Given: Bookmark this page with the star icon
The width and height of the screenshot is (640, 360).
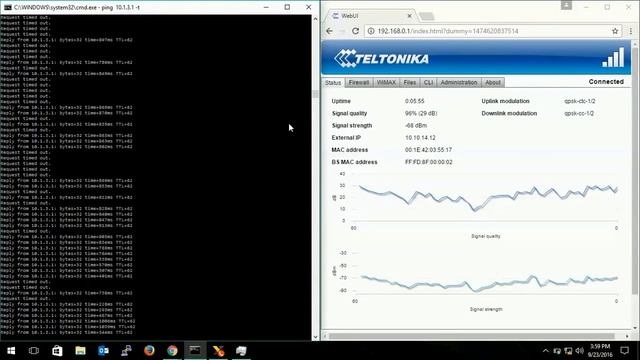Looking at the screenshot, I should (x=615, y=31).
